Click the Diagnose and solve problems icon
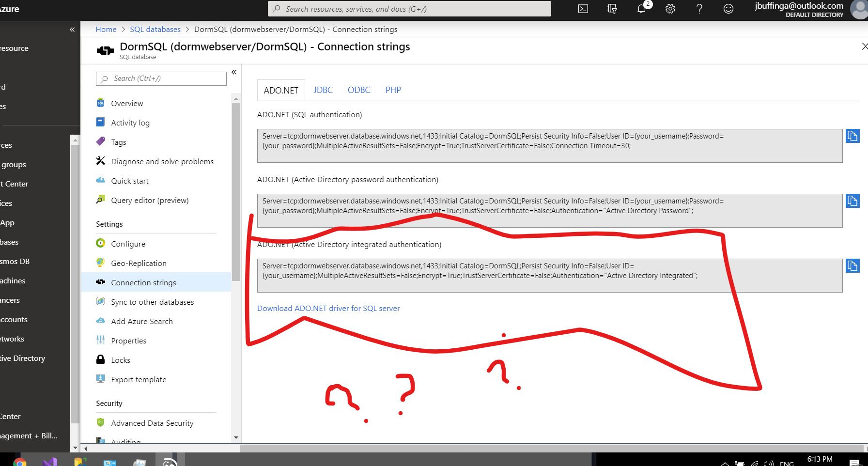 [x=101, y=161]
